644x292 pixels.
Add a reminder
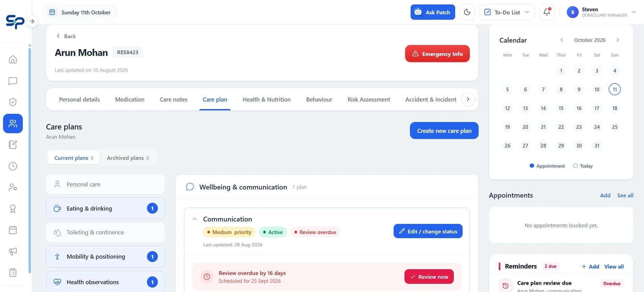(x=590, y=266)
